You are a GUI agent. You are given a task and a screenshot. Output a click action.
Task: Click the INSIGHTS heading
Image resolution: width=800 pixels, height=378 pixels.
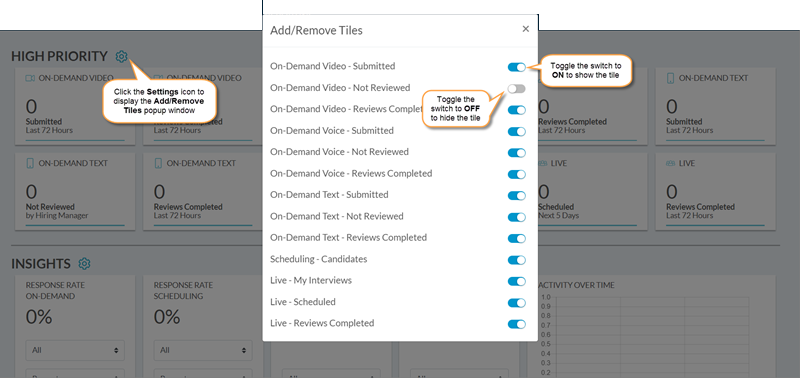[41, 264]
